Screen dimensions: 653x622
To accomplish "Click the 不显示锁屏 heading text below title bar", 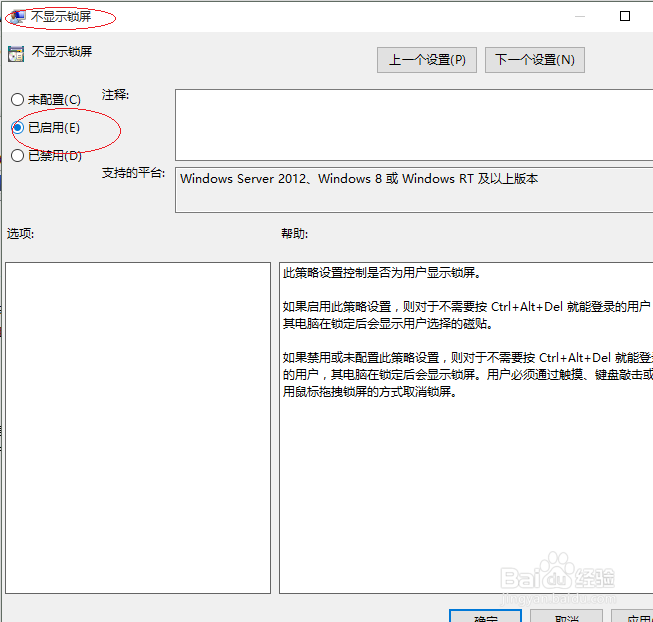I will pos(62,52).
